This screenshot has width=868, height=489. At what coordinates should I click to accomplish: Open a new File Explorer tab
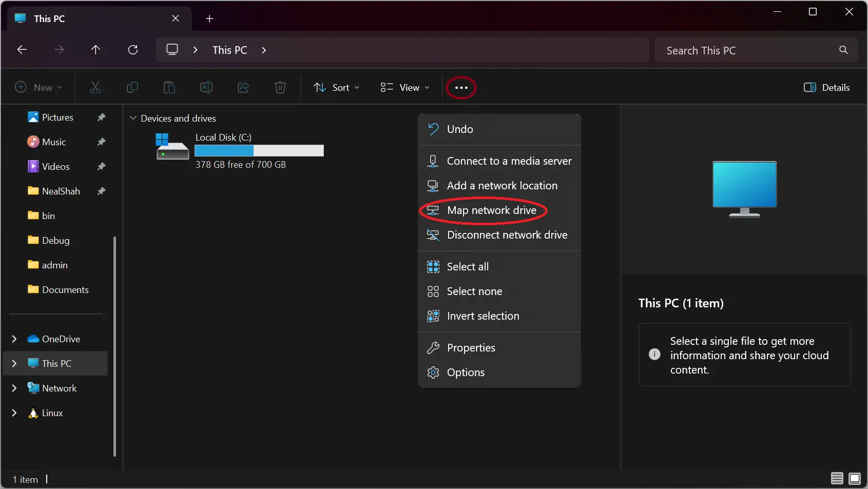point(209,18)
